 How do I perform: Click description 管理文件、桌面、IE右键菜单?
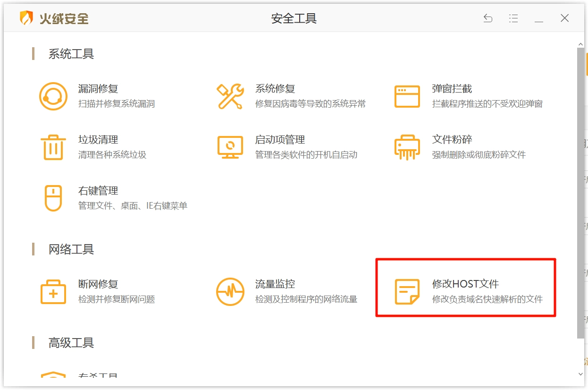[133, 206]
